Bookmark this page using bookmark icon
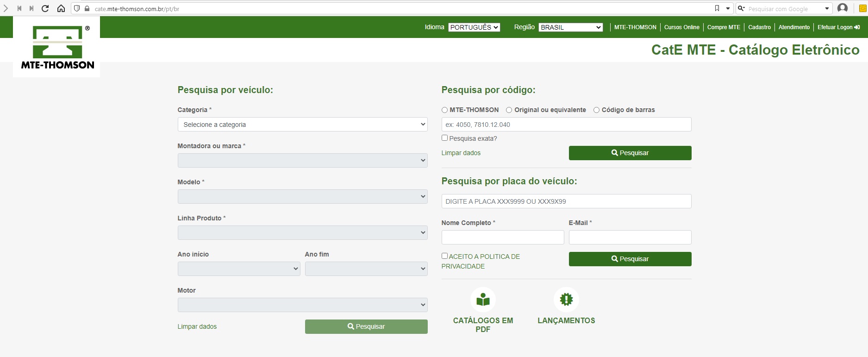 [x=717, y=8]
